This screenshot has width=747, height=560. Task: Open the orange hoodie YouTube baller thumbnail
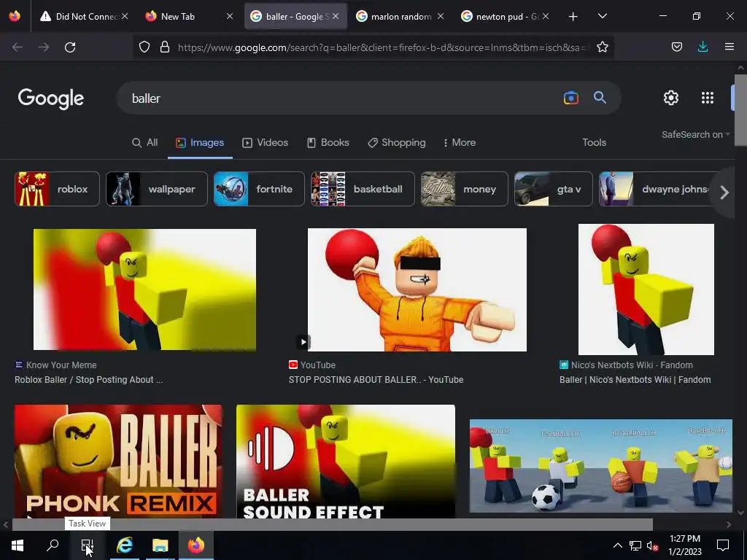[417, 289]
